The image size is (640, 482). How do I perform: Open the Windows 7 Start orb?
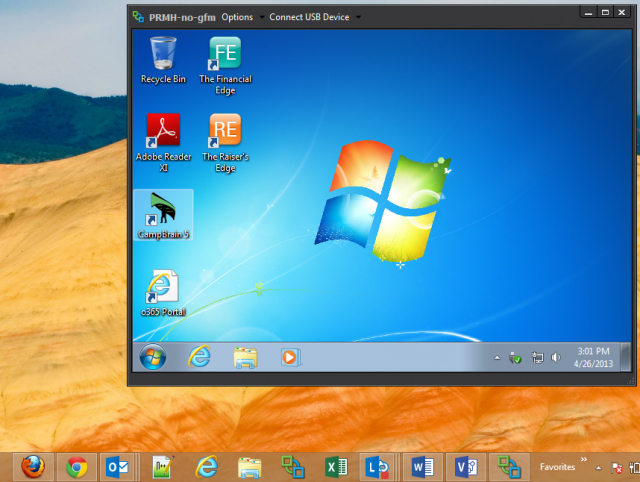[x=153, y=357]
